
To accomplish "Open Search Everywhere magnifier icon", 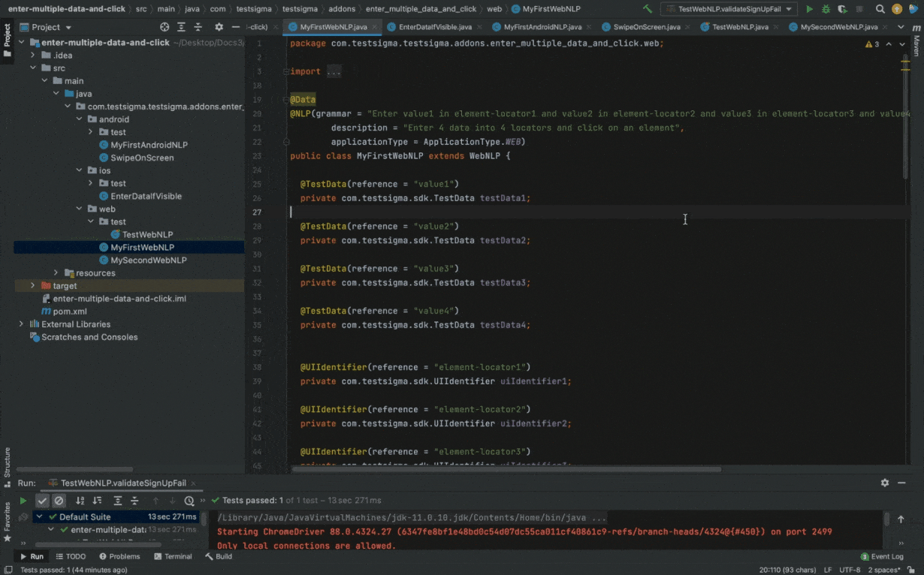I will click(880, 9).
